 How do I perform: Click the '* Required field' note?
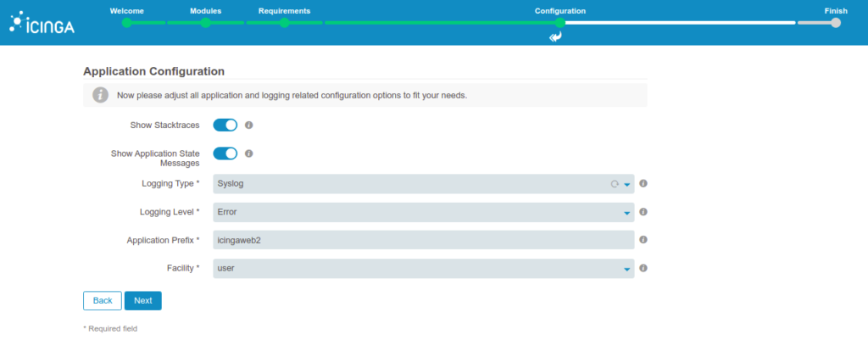pyautogui.click(x=110, y=329)
